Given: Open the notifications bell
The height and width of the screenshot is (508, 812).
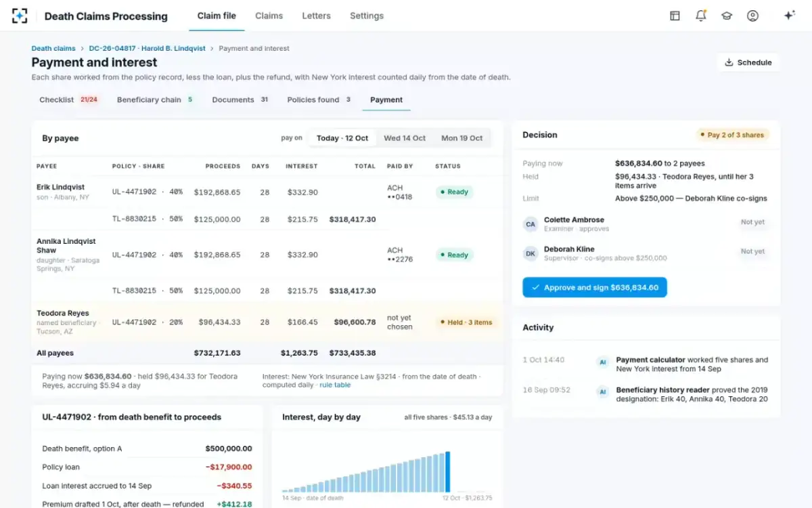Looking at the screenshot, I should pyautogui.click(x=700, y=16).
